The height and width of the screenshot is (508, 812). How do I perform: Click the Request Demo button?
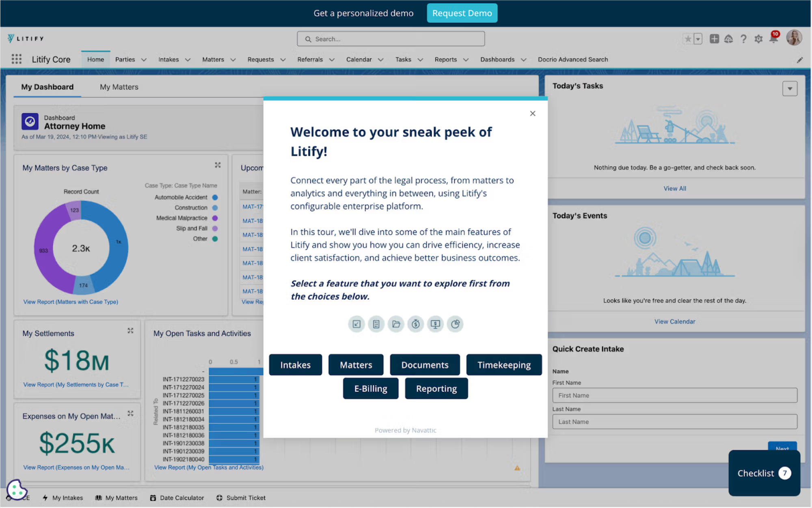[x=462, y=13]
